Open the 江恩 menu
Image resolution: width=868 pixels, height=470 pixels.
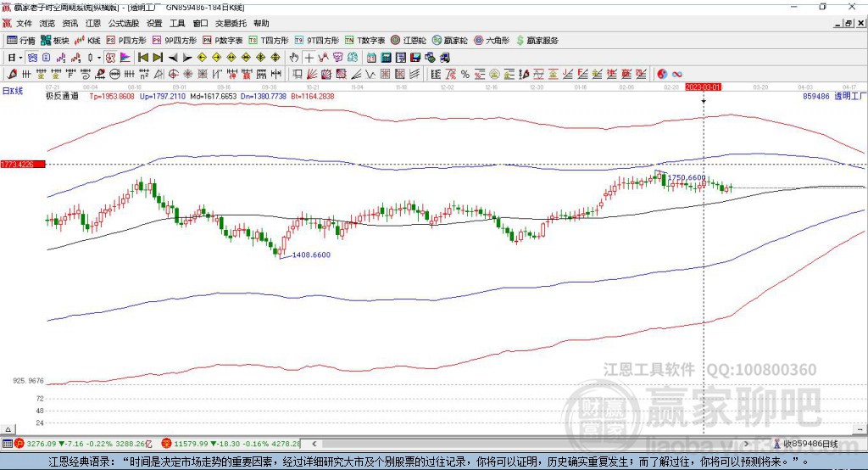pyautogui.click(x=93, y=23)
